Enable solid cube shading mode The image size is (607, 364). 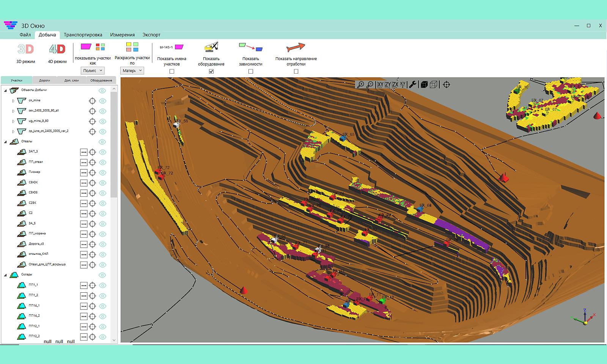click(424, 85)
